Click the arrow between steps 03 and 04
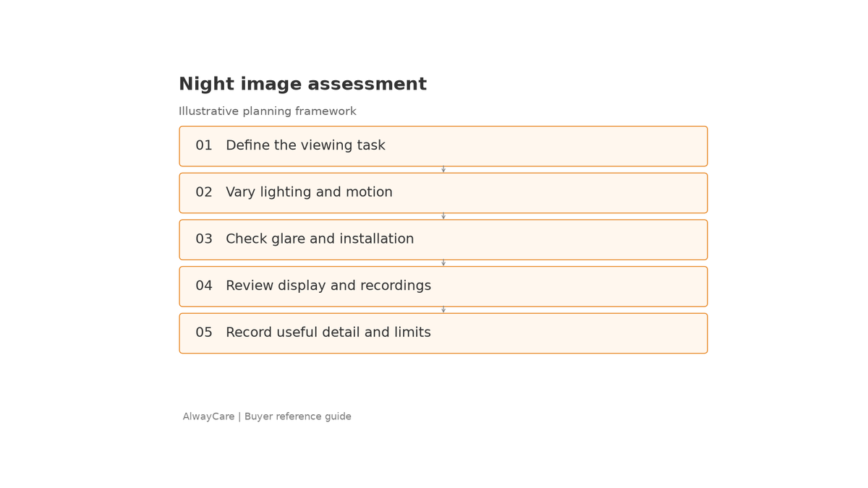The image size is (868, 488). tap(443, 263)
